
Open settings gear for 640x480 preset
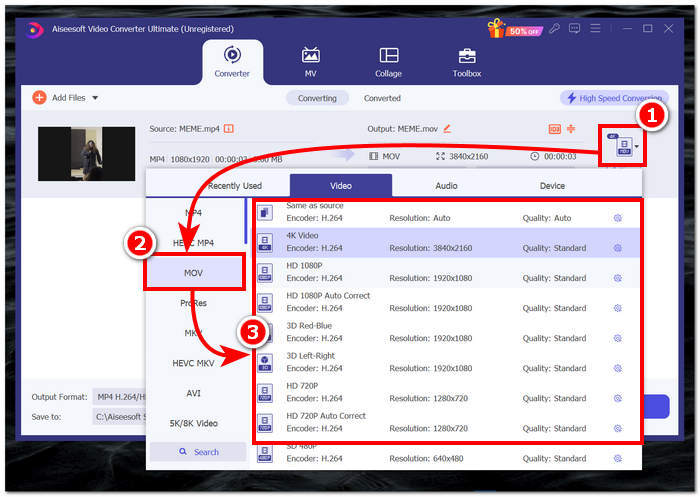(x=618, y=458)
